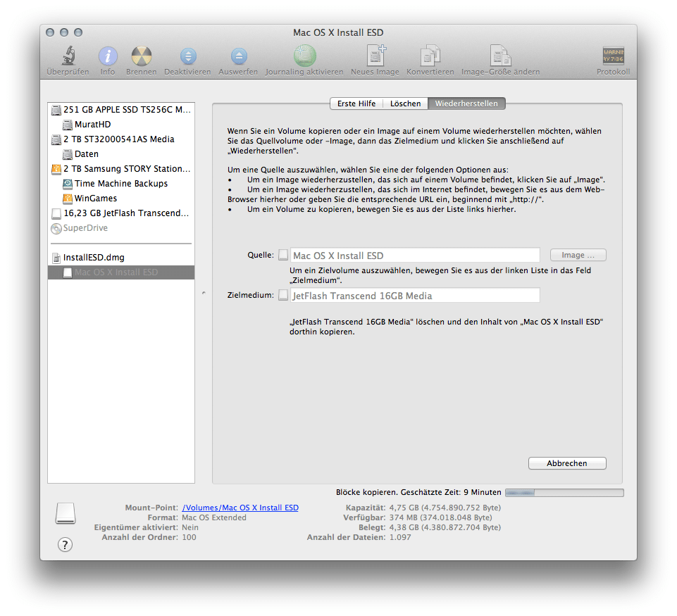Screen dimensions: 677x616
Task: Click the status text "Blöcke kopieren. Geschätzte Zeit: 9 Minuten"
Action: pyautogui.click(x=418, y=492)
